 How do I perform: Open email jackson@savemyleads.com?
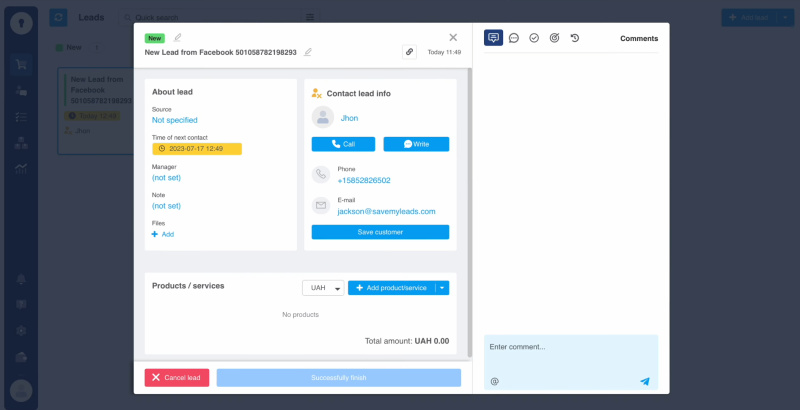coord(386,212)
